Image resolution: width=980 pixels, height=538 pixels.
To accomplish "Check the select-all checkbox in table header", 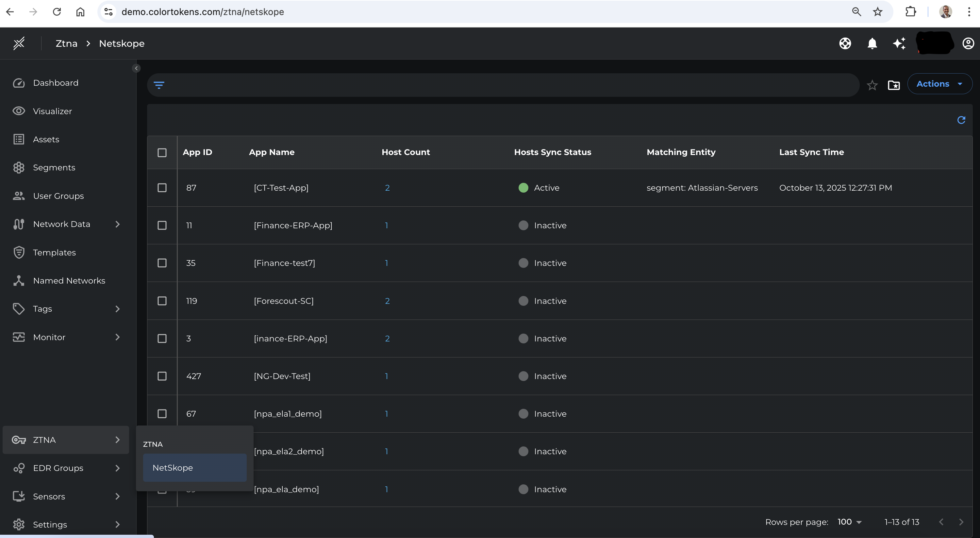I will tap(162, 152).
